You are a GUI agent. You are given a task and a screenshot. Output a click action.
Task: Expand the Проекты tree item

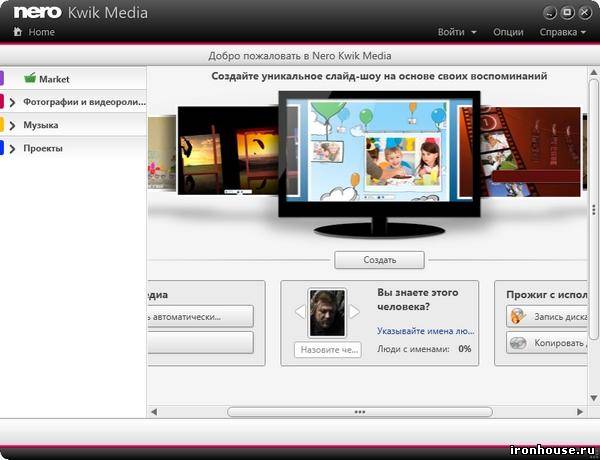click(12, 149)
